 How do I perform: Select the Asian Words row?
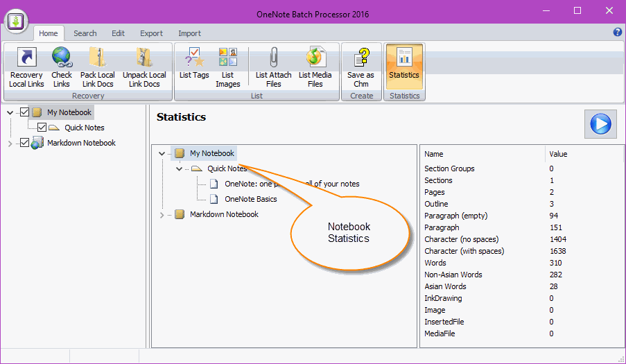tap(521, 286)
